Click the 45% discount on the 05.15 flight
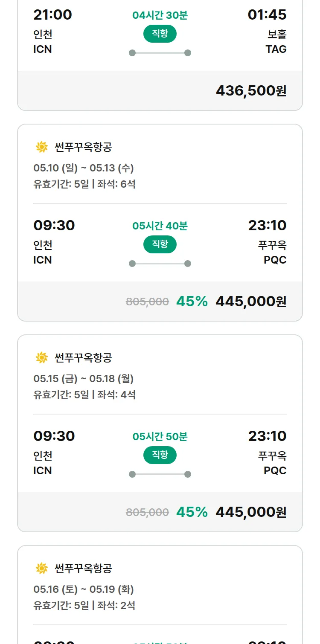The image size is (320, 644). 192,512
